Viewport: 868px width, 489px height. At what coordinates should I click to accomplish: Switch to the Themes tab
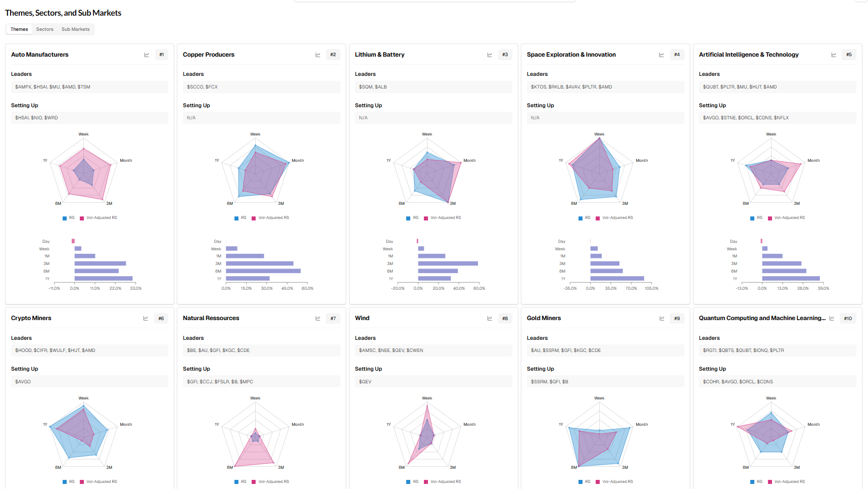[x=19, y=29]
